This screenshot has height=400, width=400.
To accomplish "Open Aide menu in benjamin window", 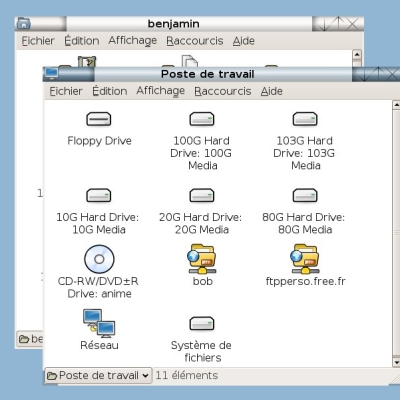I will pos(244,41).
